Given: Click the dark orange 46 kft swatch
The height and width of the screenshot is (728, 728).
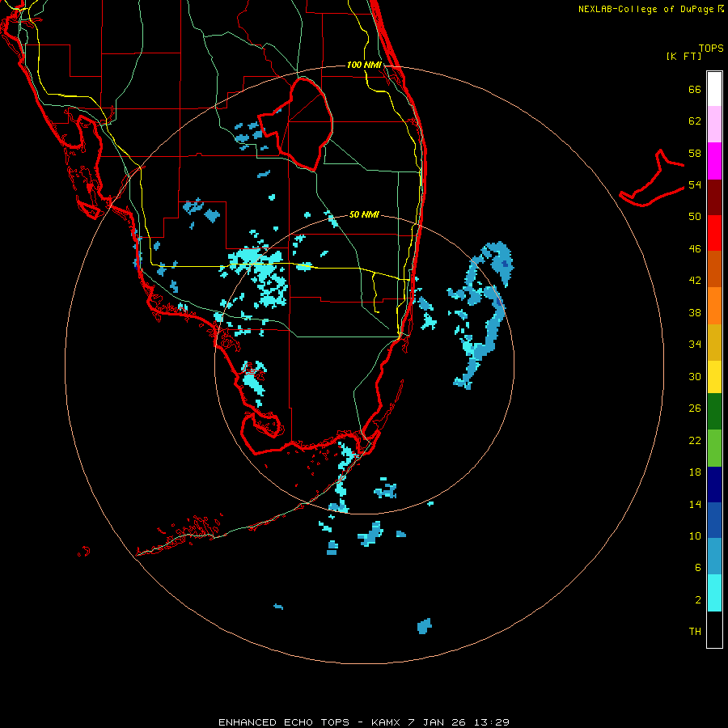Looking at the screenshot, I should pos(714,269).
